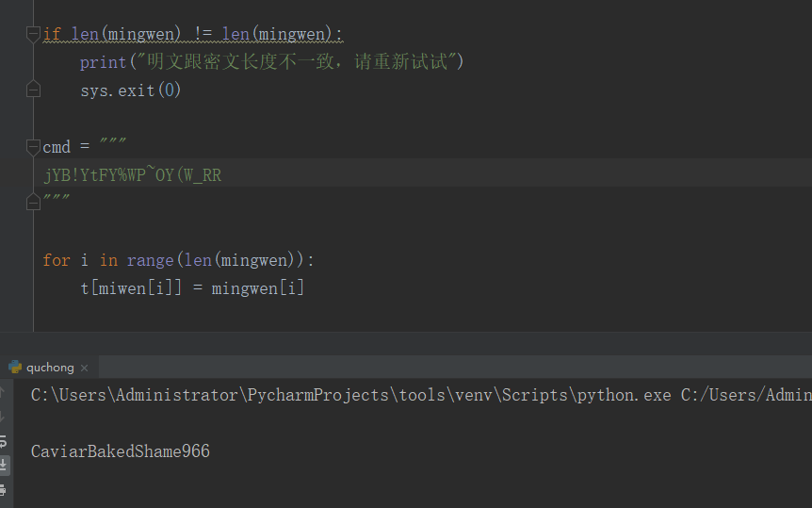Click the if len(mingwen) != len(mingwen) line
The height and width of the screenshot is (508, 812).
(193, 34)
